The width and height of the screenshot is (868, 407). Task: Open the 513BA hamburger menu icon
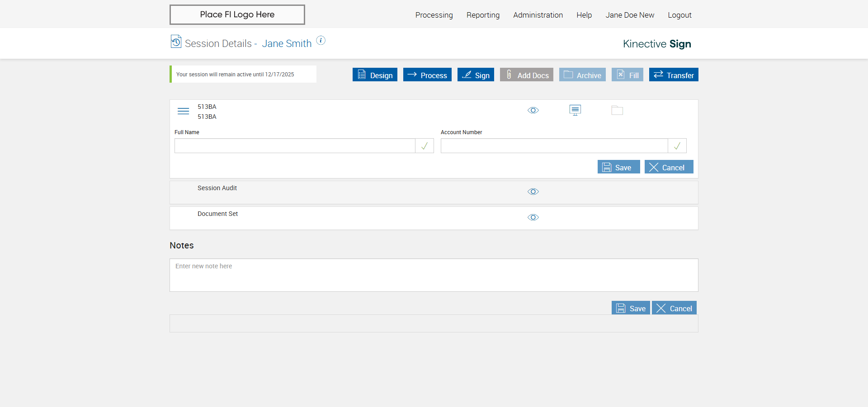click(x=183, y=111)
